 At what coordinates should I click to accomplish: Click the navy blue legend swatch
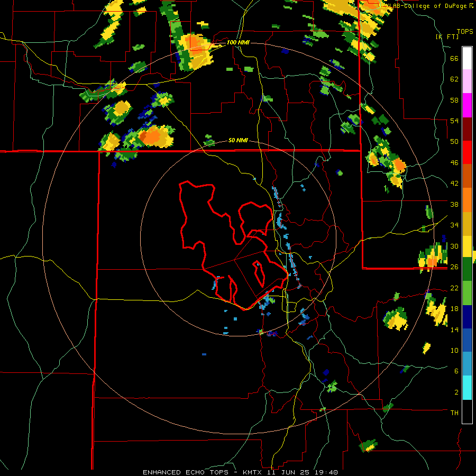(x=467, y=317)
